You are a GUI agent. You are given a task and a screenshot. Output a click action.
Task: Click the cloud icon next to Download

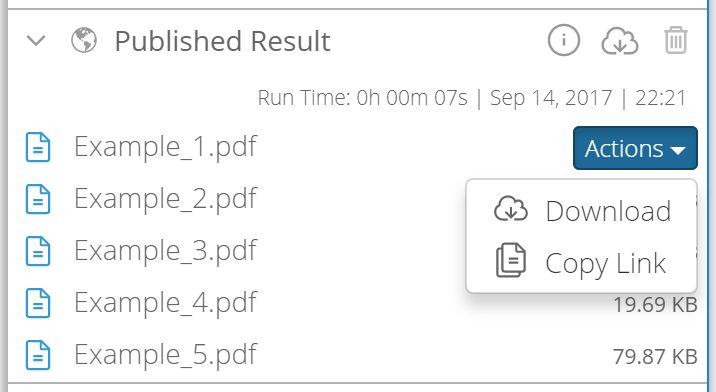click(511, 209)
